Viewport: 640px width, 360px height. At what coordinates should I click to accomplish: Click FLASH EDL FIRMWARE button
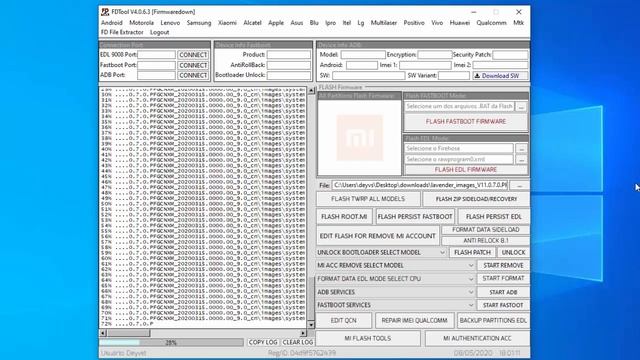[466, 169]
